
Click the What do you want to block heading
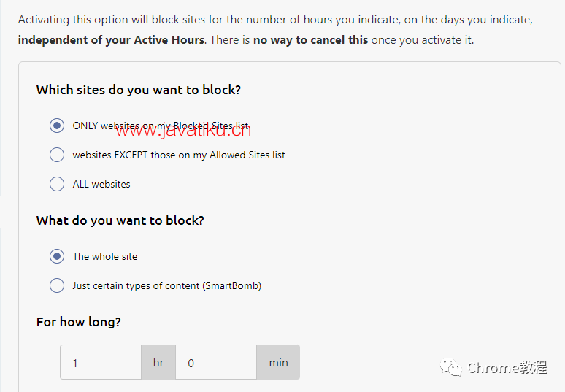pyautogui.click(x=120, y=220)
